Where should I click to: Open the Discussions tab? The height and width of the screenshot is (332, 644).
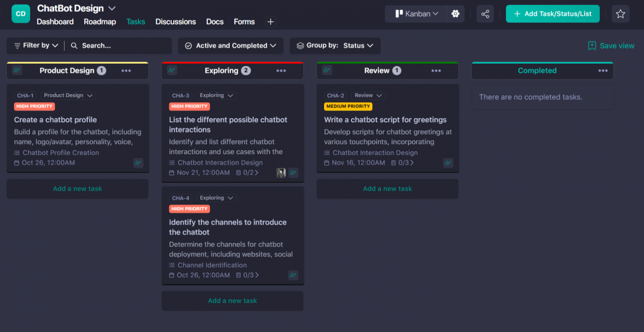(175, 22)
